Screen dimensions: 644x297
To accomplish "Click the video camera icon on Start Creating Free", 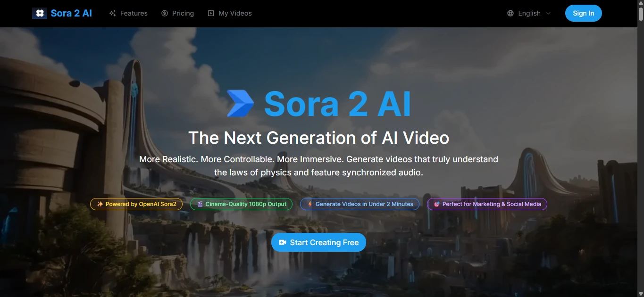I will point(283,242).
